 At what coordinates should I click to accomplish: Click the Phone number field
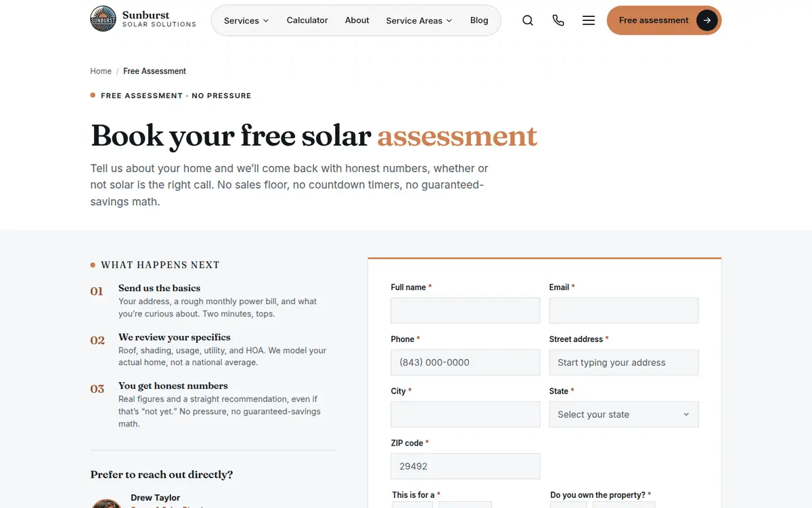pyautogui.click(x=465, y=362)
